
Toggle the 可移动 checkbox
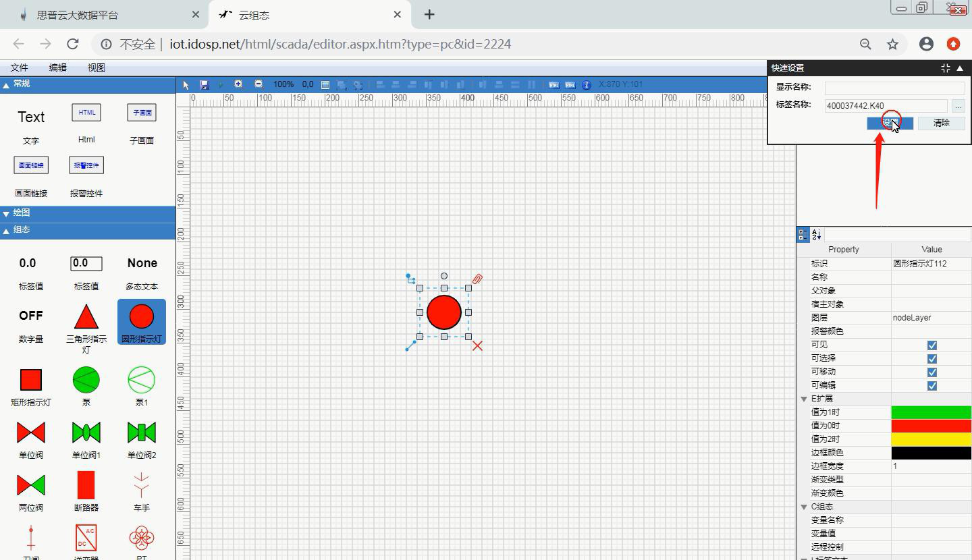(932, 372)
